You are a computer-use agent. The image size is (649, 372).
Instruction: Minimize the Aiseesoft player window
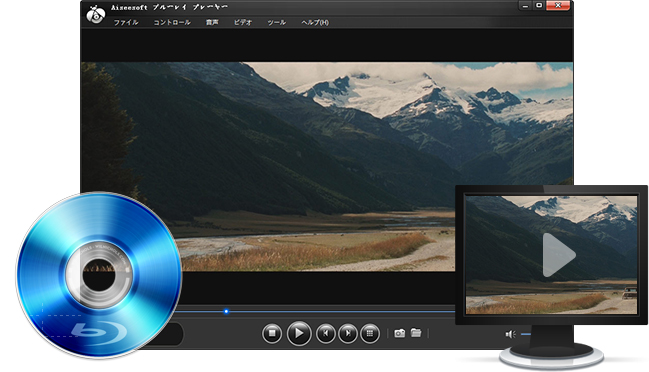[x=525, y=6]
